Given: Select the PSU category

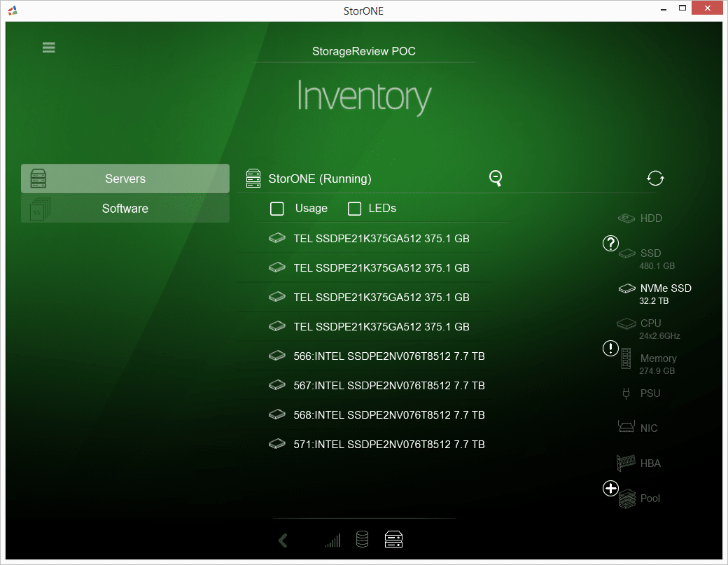Looking at the screenshot, I should 641,393.
